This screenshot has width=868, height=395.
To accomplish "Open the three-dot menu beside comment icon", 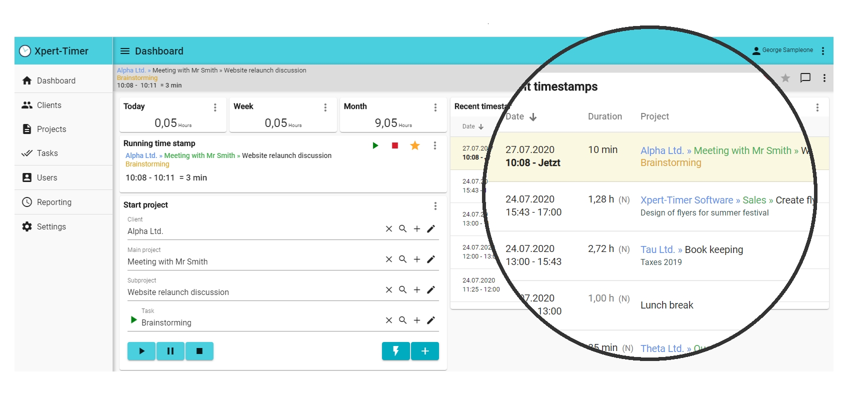I will 824,78.
